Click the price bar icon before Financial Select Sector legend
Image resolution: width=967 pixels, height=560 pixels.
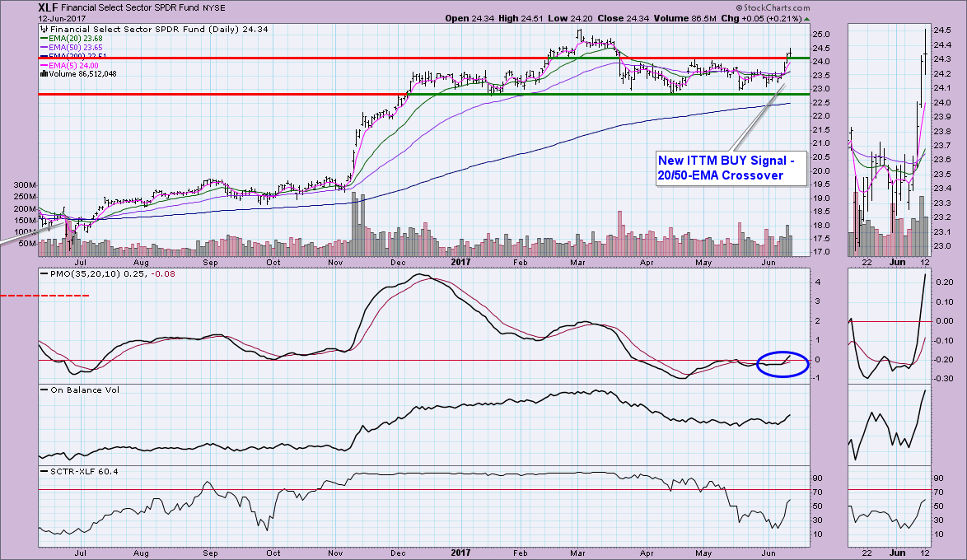click(44, 29)
